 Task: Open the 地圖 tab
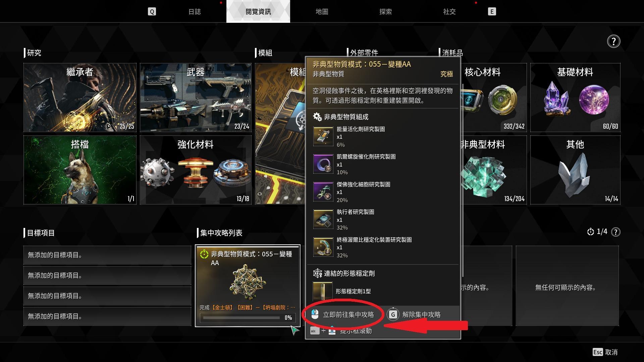[322, 12]
